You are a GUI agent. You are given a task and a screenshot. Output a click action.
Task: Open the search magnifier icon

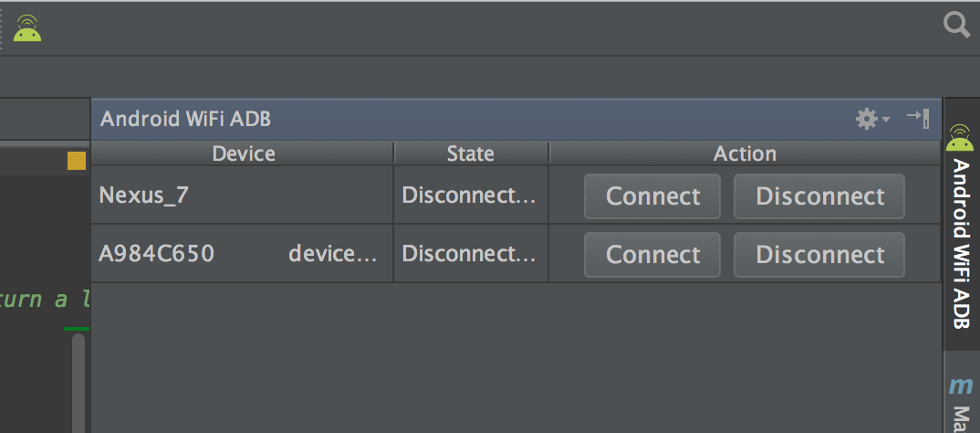point(956,26)
